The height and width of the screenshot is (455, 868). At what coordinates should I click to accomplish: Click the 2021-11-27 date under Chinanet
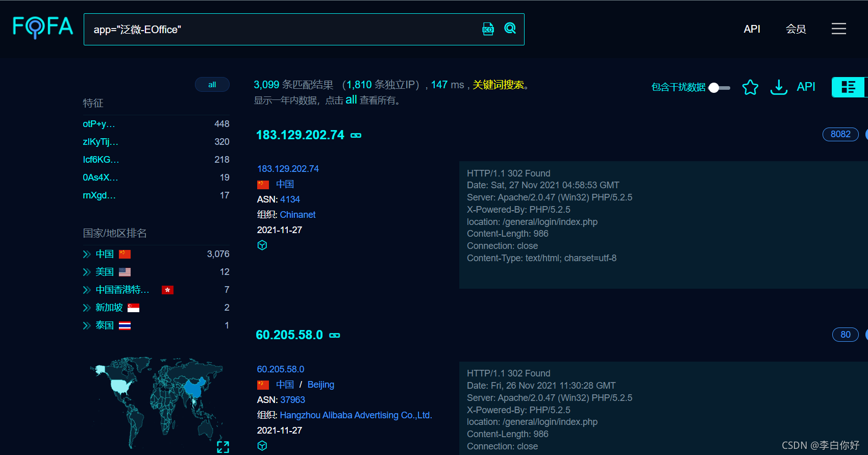coord(280,230)
